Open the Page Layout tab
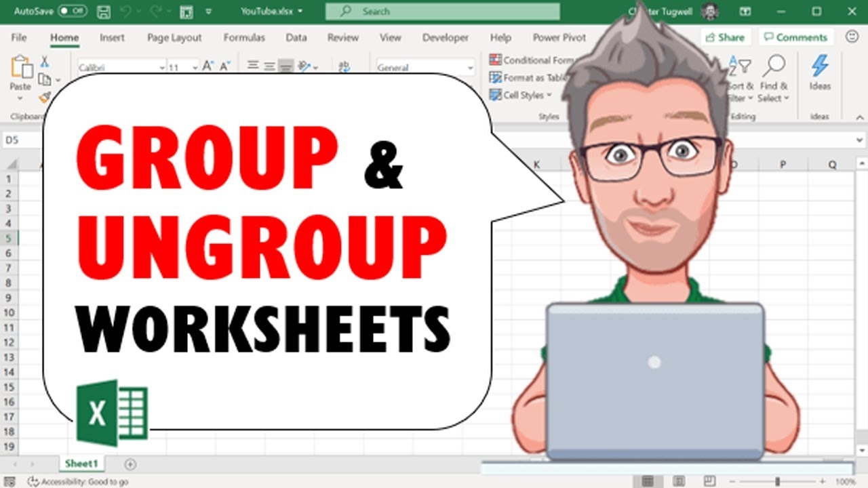Screen dimensions: 868x488 [174, 38]
